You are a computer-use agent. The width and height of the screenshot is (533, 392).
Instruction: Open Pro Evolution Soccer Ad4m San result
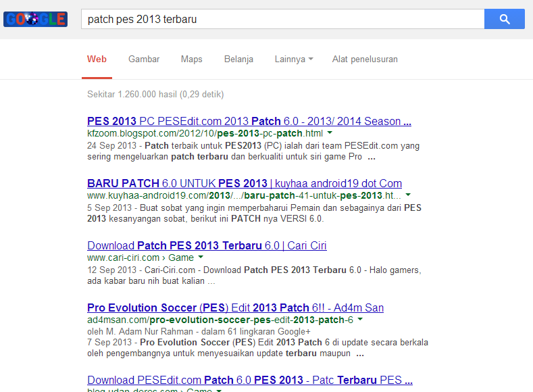(235, 308)
